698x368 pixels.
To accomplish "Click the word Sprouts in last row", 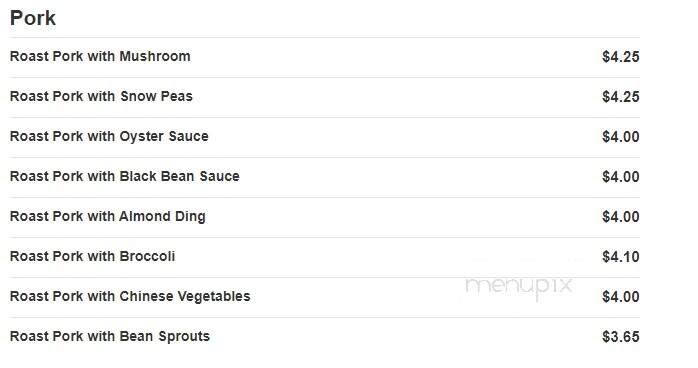I will coord(184,337).
